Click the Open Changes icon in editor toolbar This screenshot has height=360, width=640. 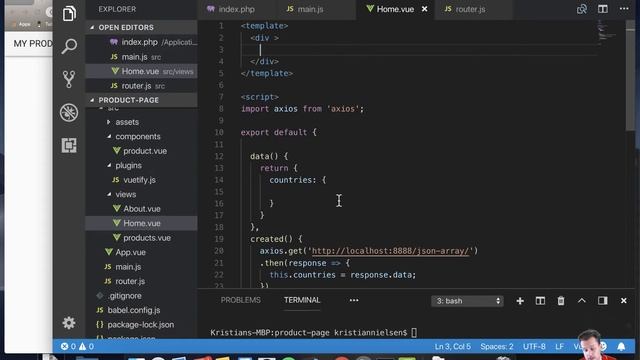pos(582,9)
